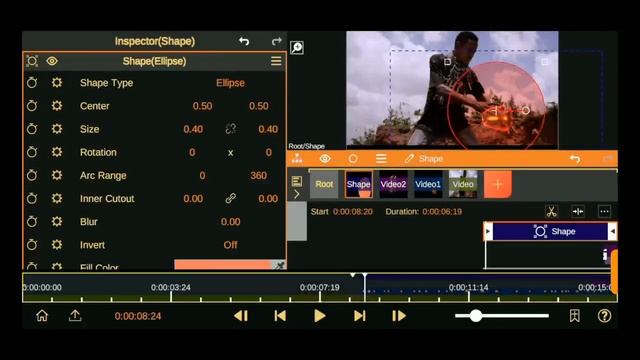
Task: Open Fill Color swatch
Action: pyautogui.click(x=223, y=264)
